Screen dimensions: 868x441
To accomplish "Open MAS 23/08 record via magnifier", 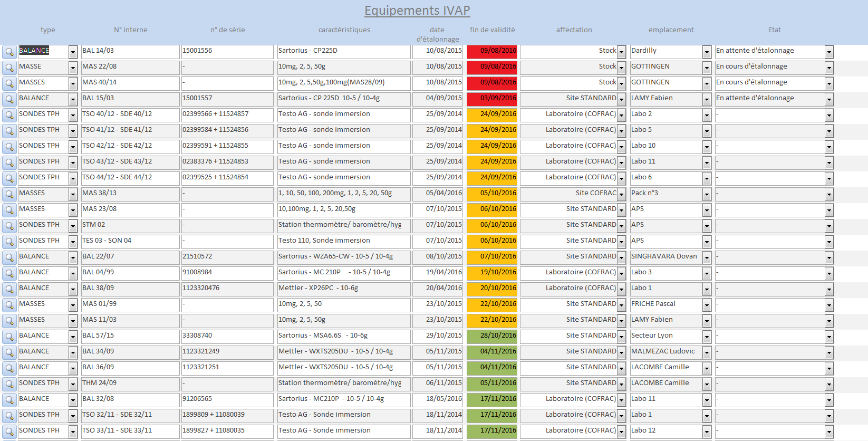I will coord(9,210).
